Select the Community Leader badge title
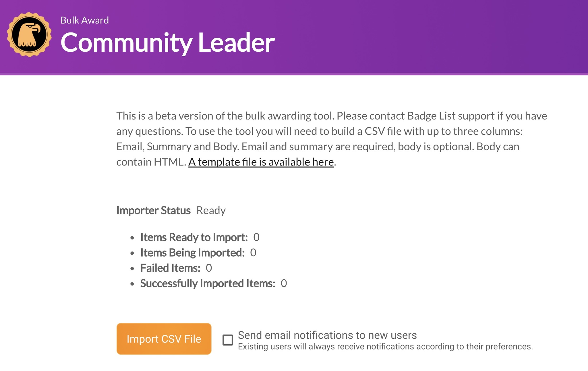 pyautogui.click(x=168, y=43)
